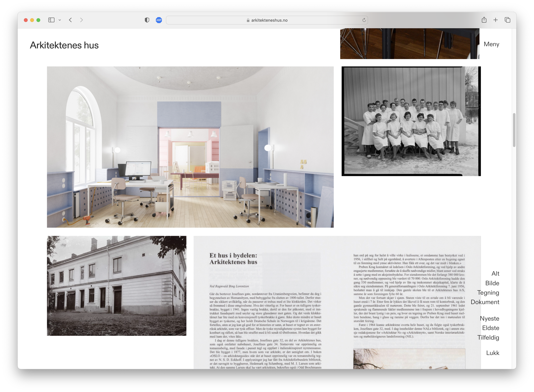The width and height of the screenshot is (534, 392).
Task: Open the privacy report shield icon
Action: (x=147, y=20)
